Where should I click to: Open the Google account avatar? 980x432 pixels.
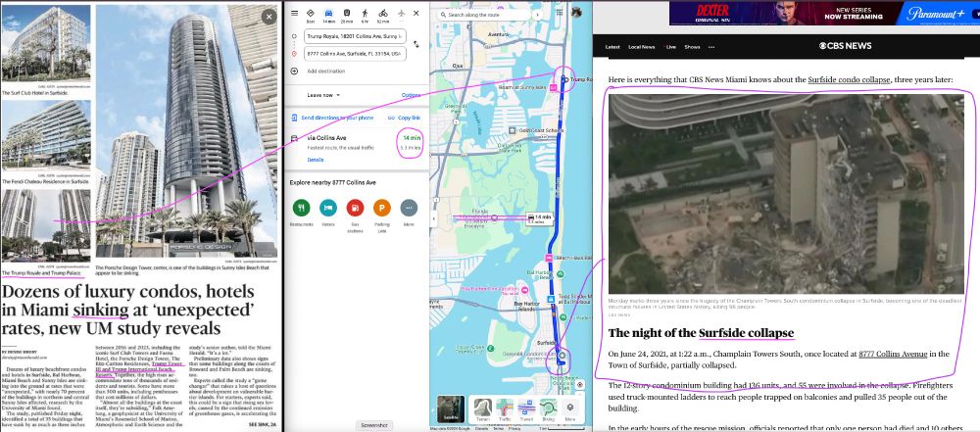576,13
